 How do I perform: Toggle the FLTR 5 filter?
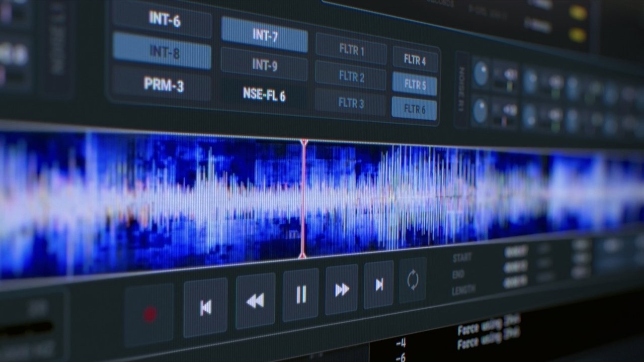[415, 84]
